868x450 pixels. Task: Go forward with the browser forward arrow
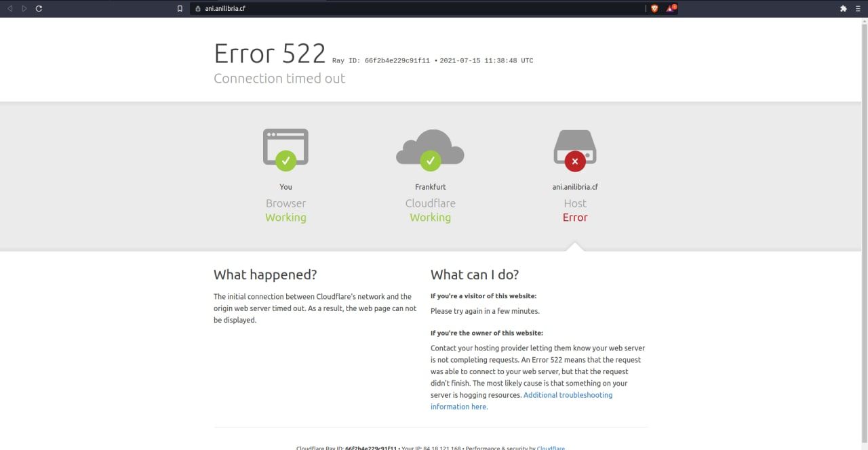[24, 9]
